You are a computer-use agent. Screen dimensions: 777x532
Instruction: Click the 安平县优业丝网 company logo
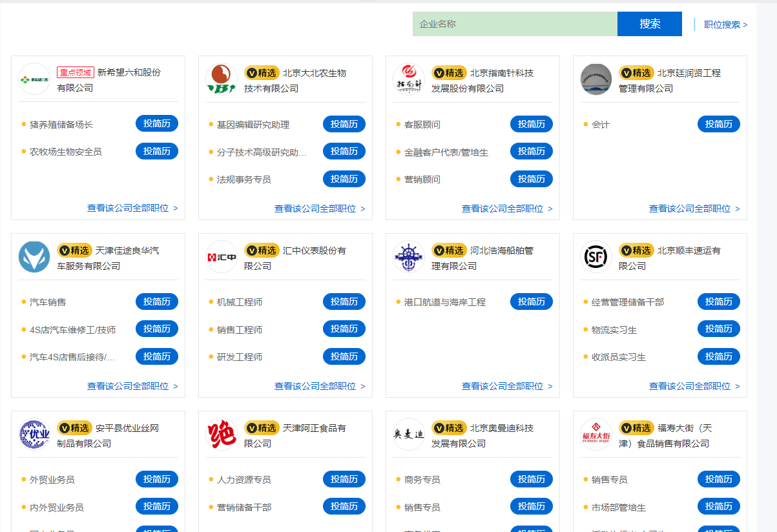click(x=34, y=435)
